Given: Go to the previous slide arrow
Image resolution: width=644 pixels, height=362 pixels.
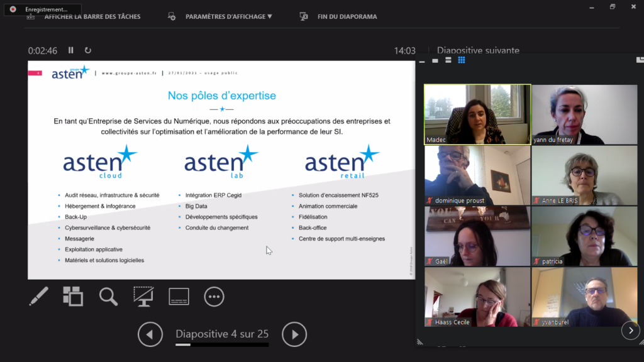Looking at the screenshot, I should click(x=150, y=334).
